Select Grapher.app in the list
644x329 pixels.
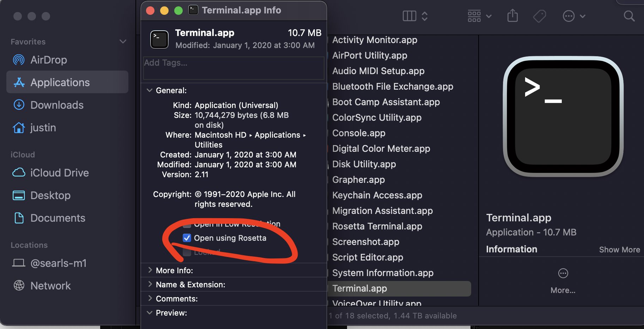[x=358, y=180]
